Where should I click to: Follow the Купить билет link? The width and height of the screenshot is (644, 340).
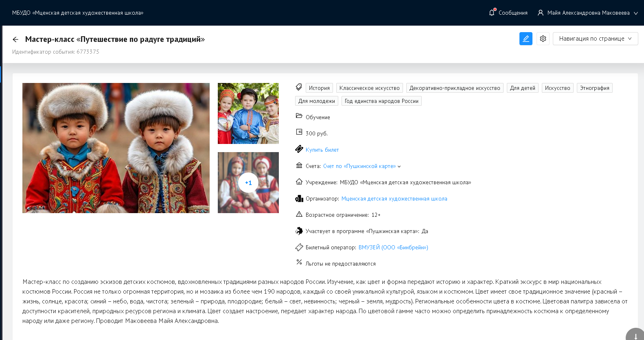[322, 150]
